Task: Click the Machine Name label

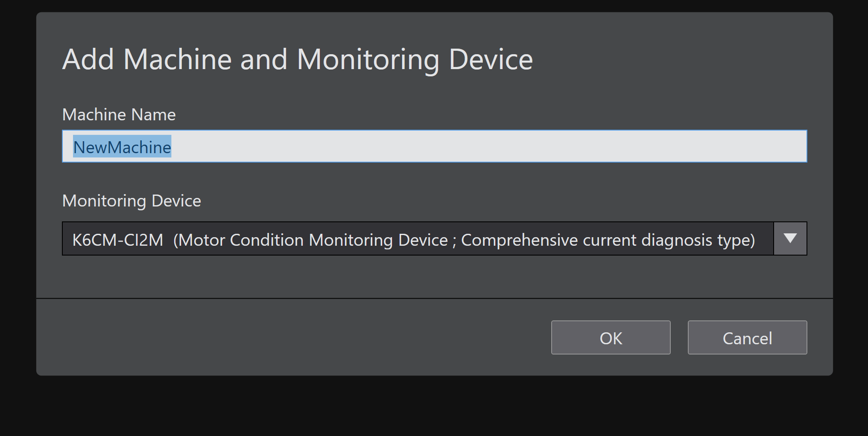Action: (x=119, y=115)
